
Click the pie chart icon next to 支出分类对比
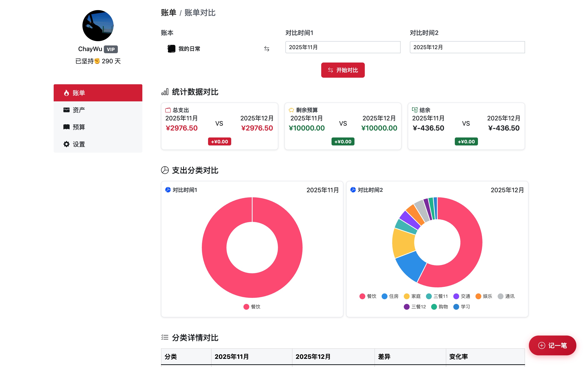[x=165, y=170]
